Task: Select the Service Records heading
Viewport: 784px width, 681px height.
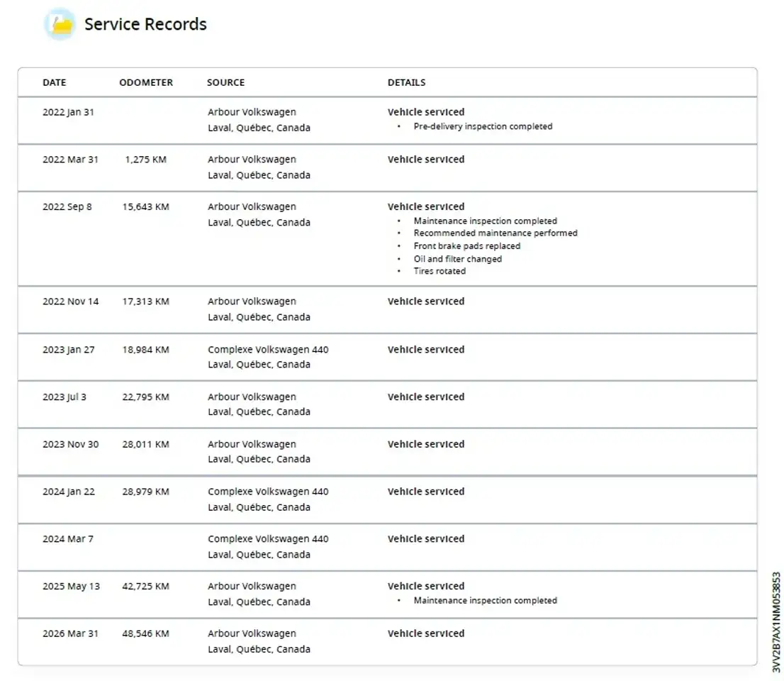Action: [x=145, y=24]
